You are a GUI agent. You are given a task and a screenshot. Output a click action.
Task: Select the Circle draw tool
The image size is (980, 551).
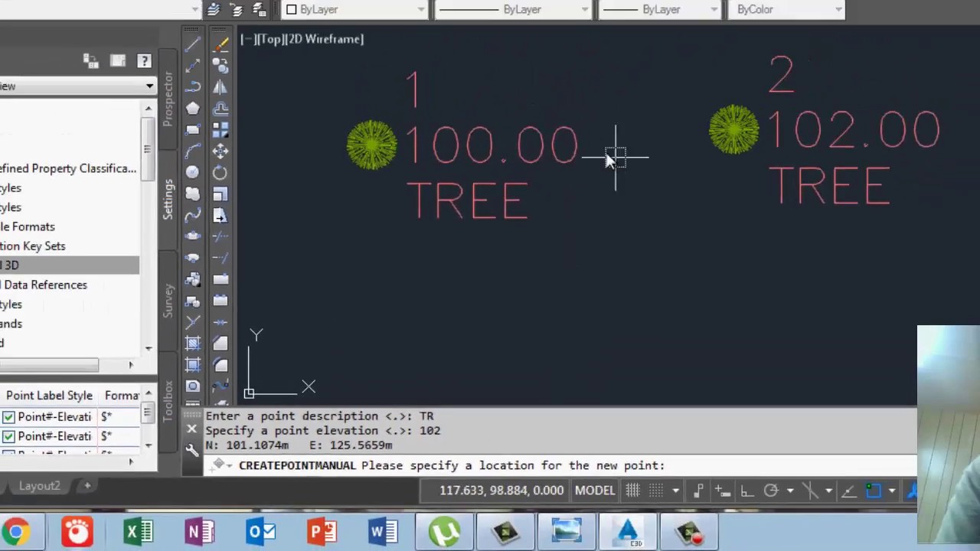pos(192,173)
